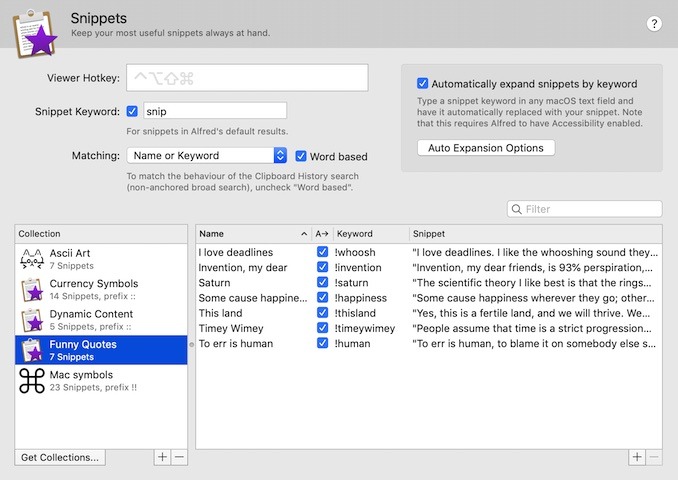Screen dimensions: 678x480
Task: Click the Mac symbols command key icon
Action: pyautogui.click(x=32, y=381)
